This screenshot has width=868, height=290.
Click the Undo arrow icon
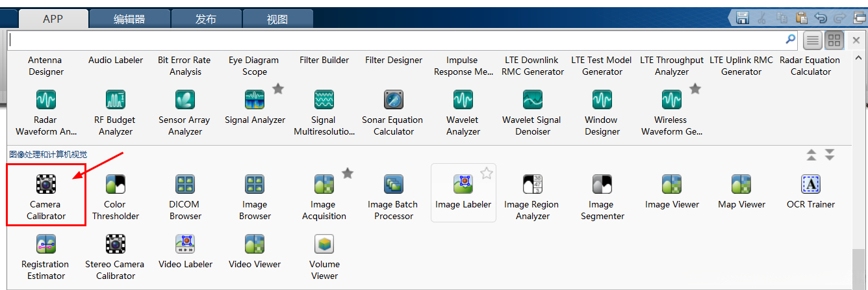click(x=821, y=18)
